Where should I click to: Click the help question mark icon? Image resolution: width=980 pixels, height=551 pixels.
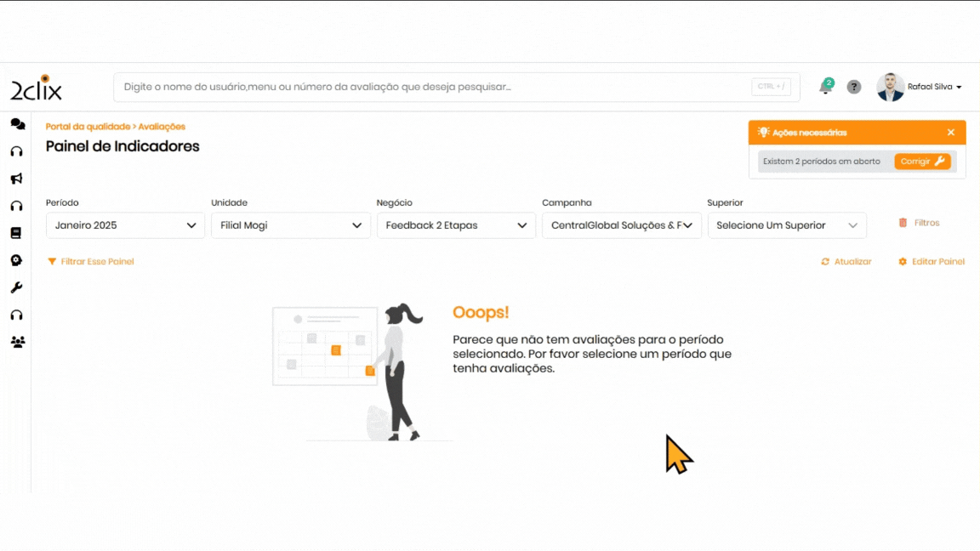click(x=854, y=87)
